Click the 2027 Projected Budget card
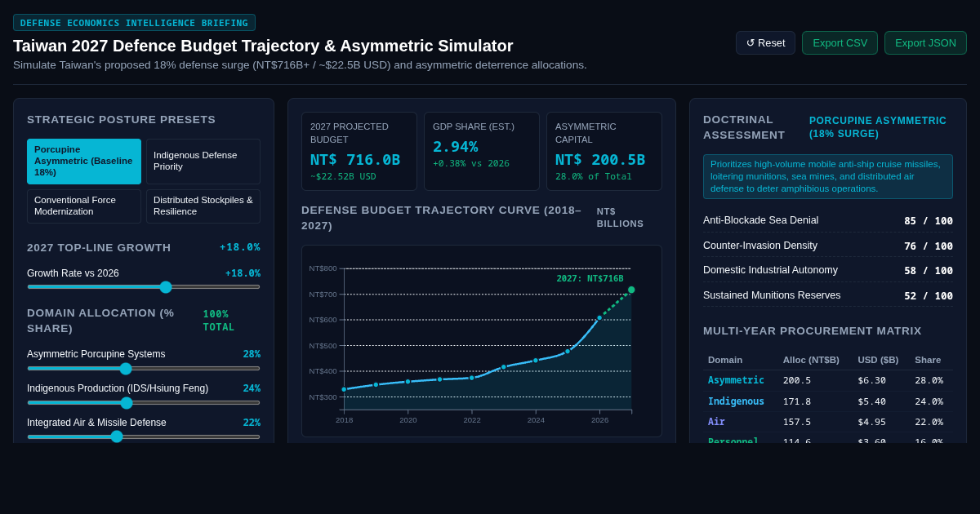This screenshot has width=980, height=514. click(359, 152)
